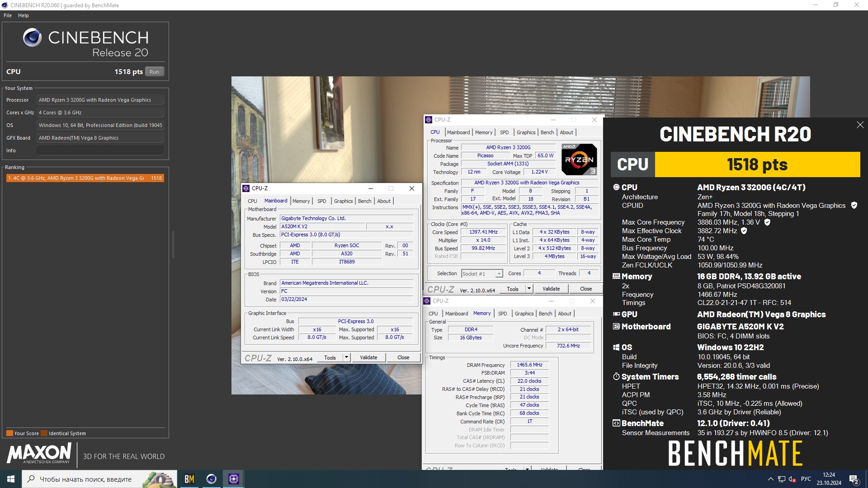Click the network tray icon
The image size is (868, 488).
point(781,479)
